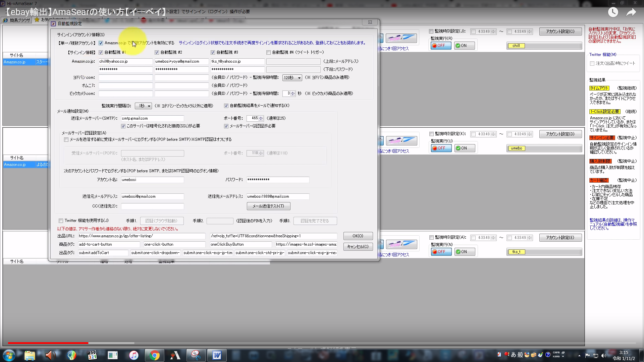The image size is (644, 362).
Task: Click the tks_t account progress bar
Action: [544, 252]
